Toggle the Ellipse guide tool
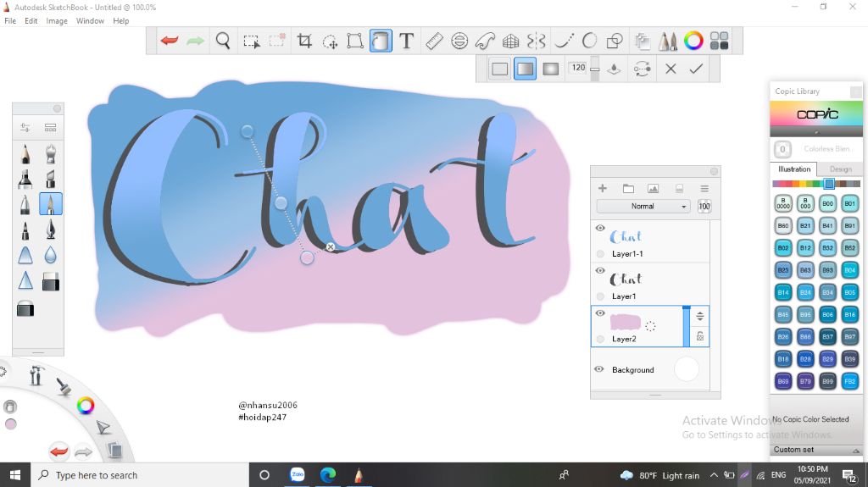Viewport: 868px width, 487px height. point(459,41)
